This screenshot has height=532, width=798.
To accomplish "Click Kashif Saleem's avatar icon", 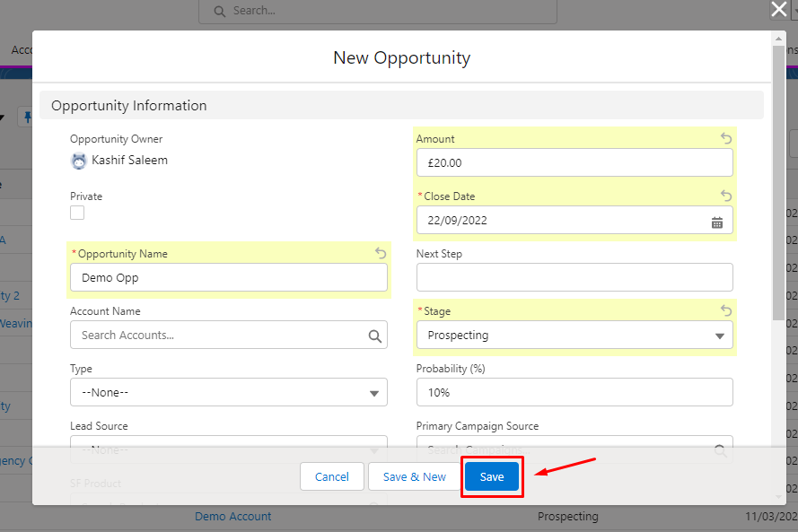I will tap(78, 160).
